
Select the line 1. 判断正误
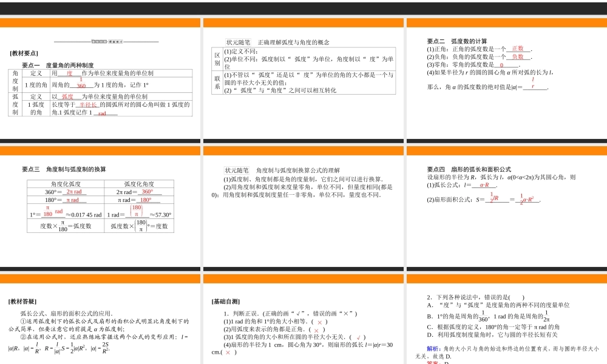290,314
